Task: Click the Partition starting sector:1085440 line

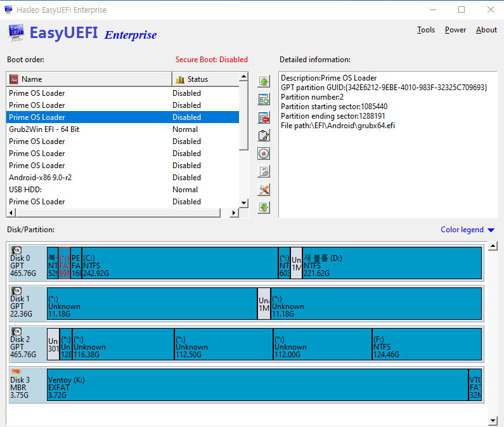Action: click(x=334, y=107)
